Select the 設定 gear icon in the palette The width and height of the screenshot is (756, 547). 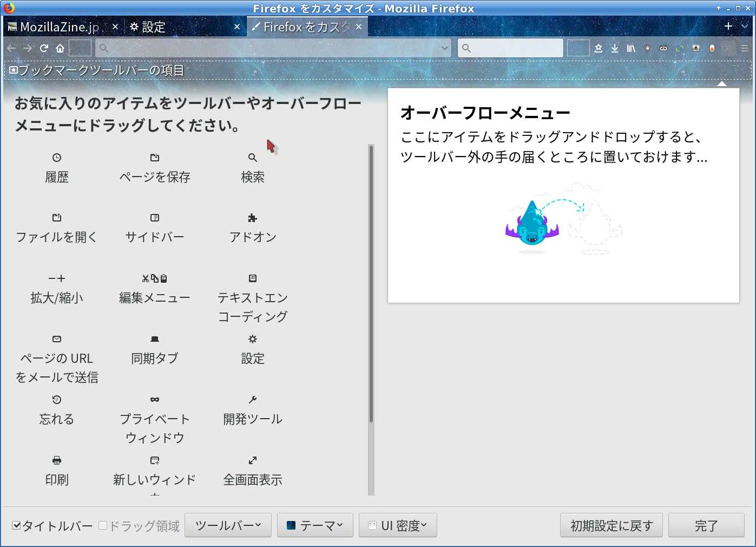[253, 339]
